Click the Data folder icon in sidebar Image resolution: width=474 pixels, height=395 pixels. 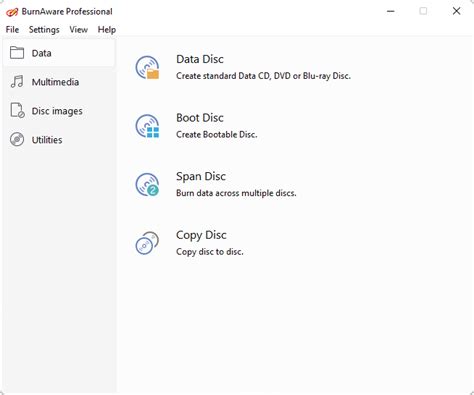17,53
